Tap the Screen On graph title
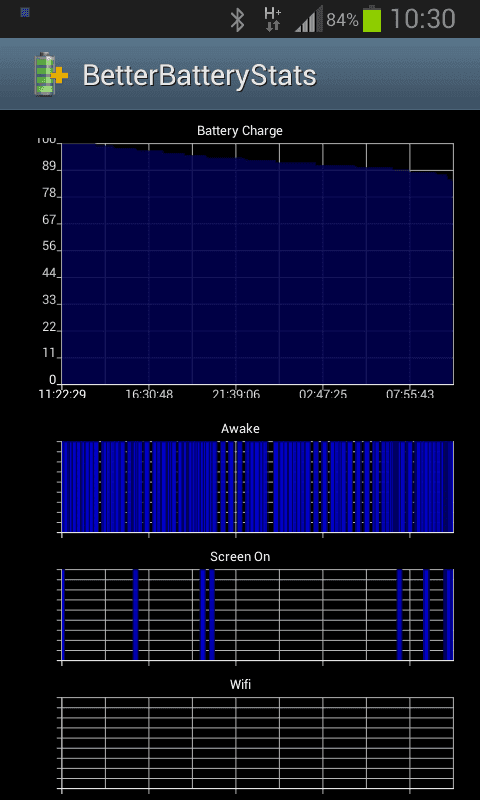This screenshot has width=480, height=800. pos(240,556)
